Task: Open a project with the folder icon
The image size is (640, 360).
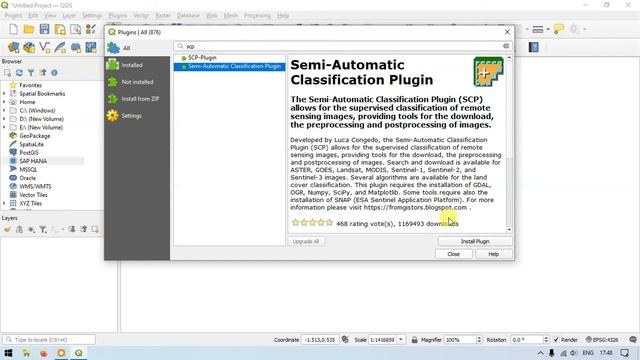Action: point(29,29)
